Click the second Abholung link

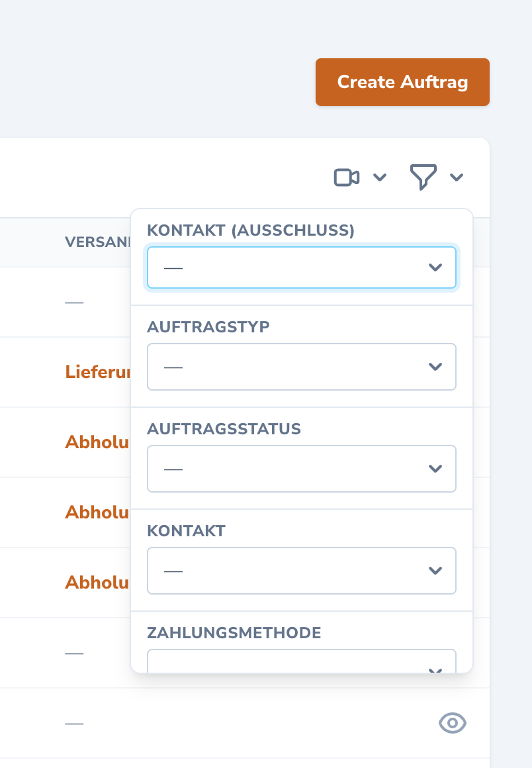pyautogui.click(x=97, y=512)
